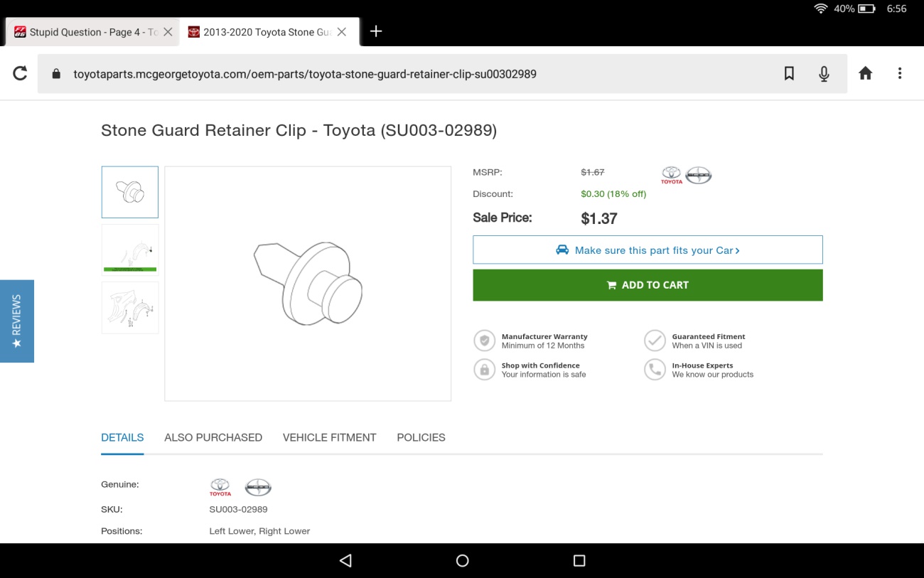Image resolution: width=924 pixels, height=578 pixels.
Task: Close the Stupid Question tab
Action: click(168, 32)
